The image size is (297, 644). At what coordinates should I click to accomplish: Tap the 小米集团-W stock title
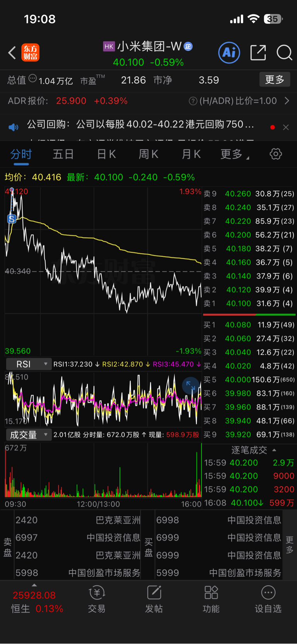pos(149,46)
